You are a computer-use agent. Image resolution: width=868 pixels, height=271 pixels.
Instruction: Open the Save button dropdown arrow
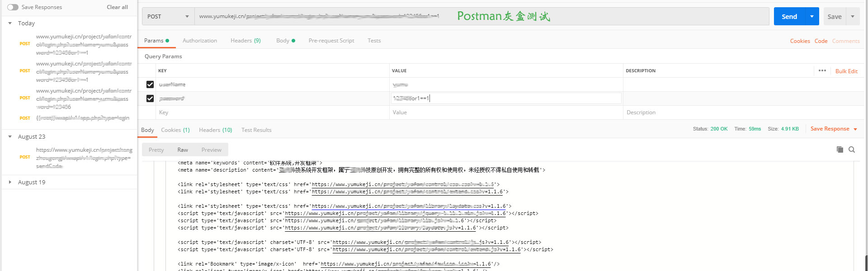point(853,17)
